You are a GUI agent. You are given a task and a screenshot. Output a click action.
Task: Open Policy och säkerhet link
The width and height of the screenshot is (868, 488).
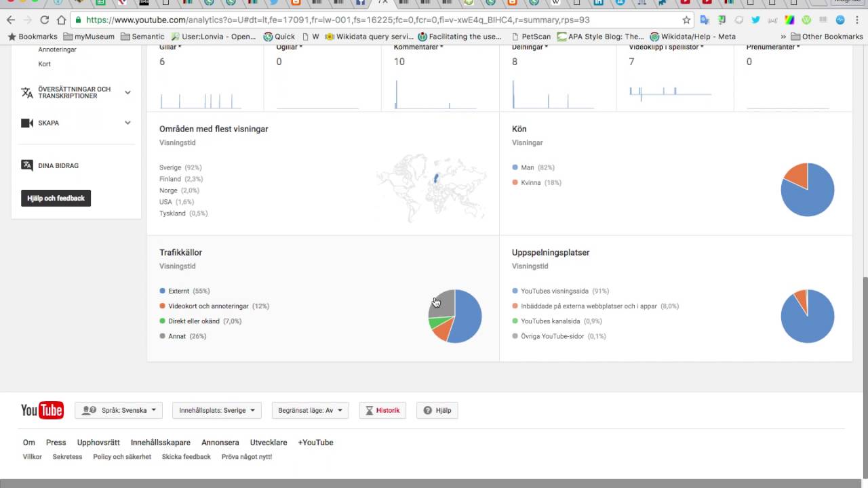tap(122, 457)
